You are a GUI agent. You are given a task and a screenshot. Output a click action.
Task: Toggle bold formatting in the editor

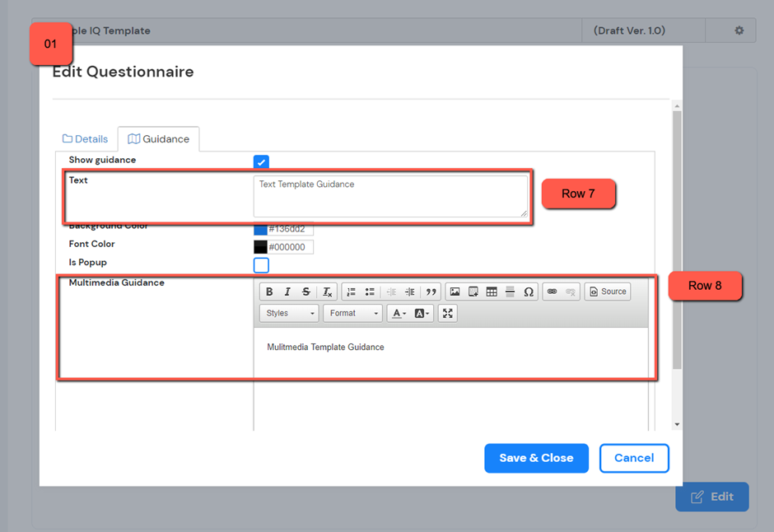tap(269, 292)
